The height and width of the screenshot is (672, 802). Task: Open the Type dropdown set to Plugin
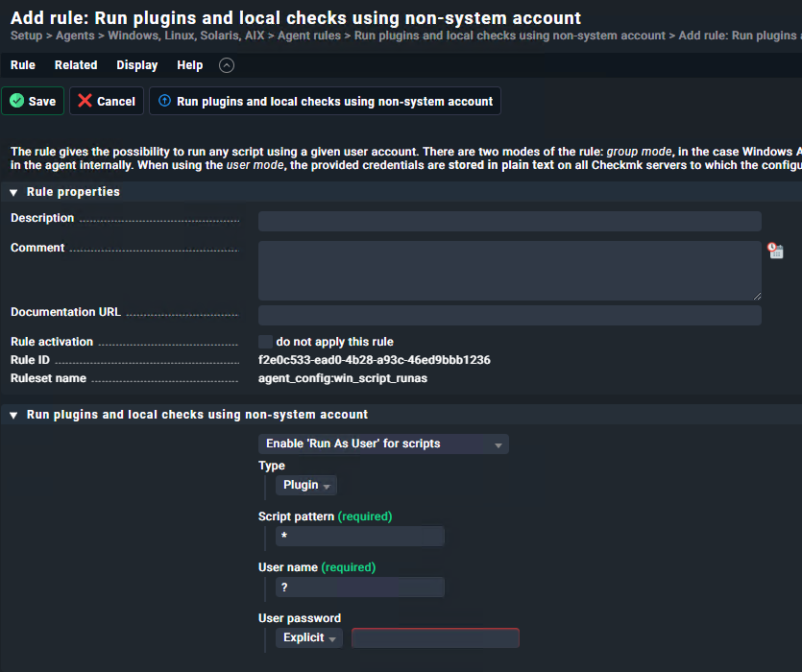(x=306, y=486)
